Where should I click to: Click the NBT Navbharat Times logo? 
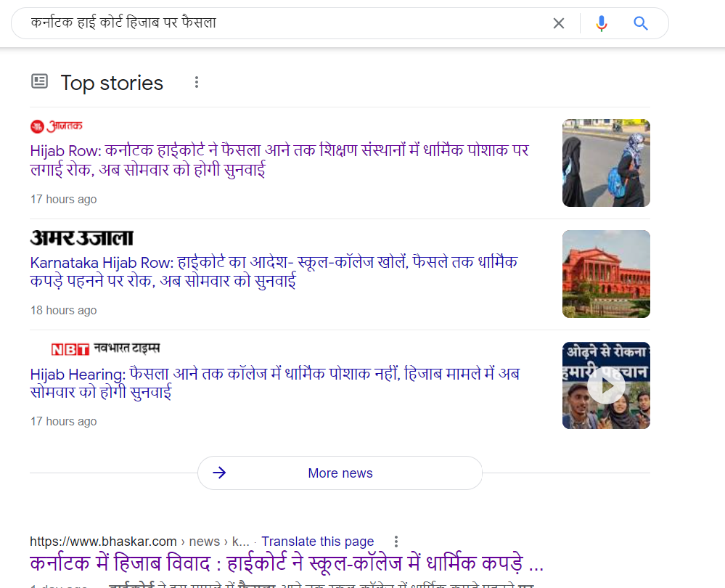click(105, 348)
